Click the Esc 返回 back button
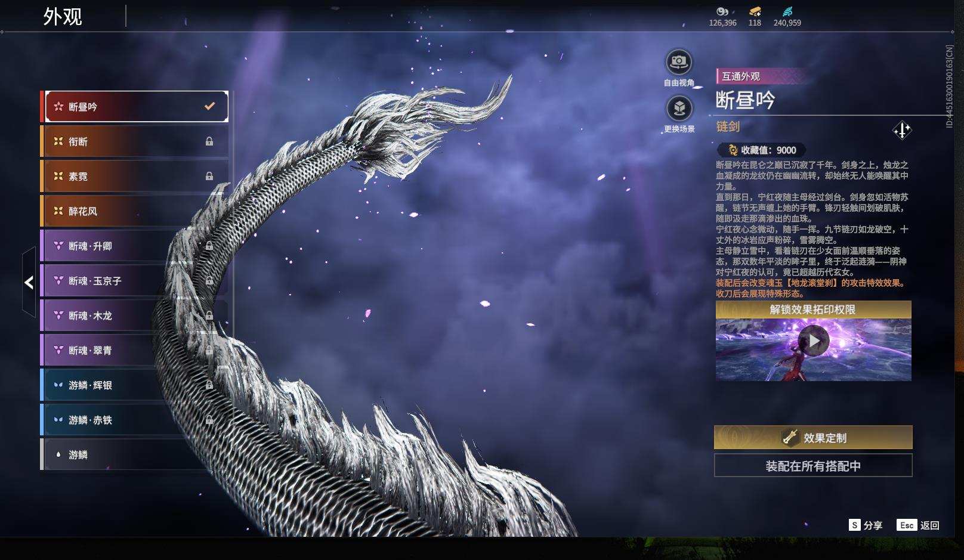 click(x=918, y=525)
